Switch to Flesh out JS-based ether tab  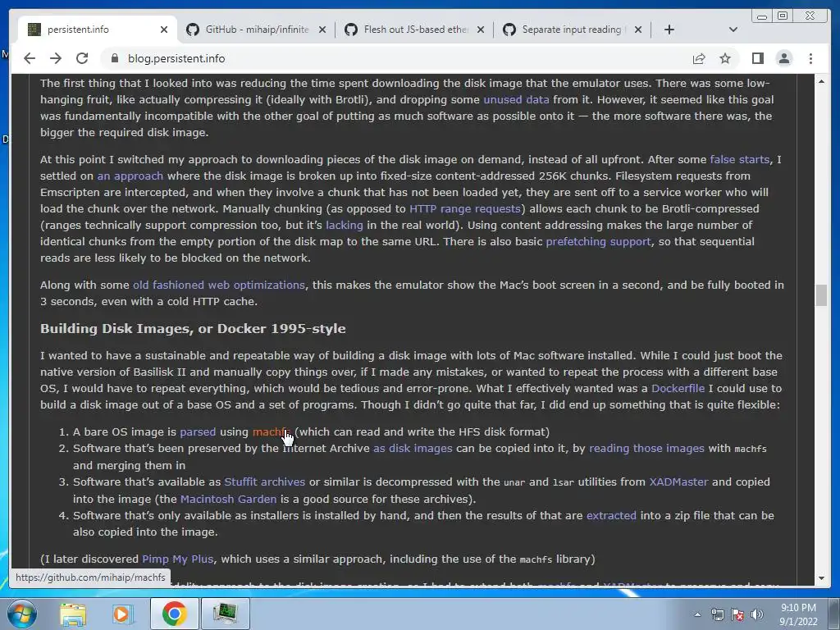[x=415, y=30]
